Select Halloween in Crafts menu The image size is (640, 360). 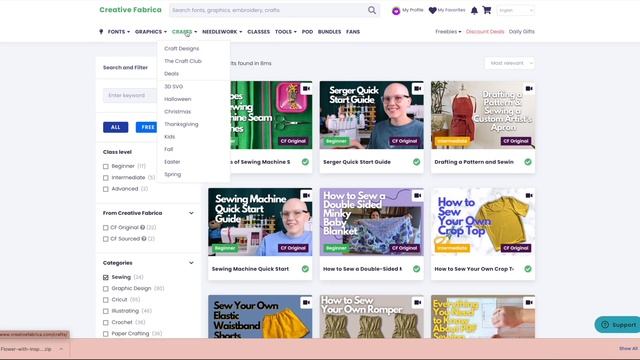(178, 99)
